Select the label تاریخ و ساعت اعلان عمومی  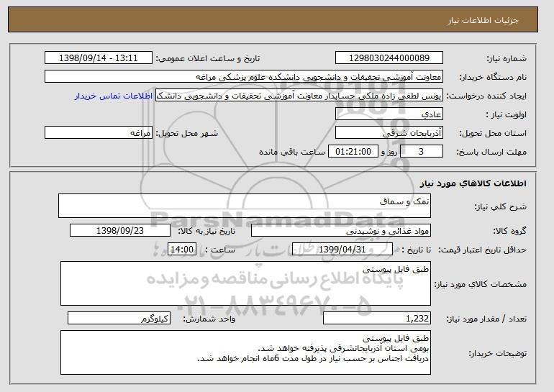(x=208, y=59)
